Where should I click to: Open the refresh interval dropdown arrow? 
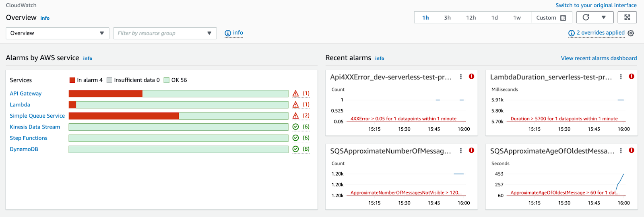tap(604, 17)
